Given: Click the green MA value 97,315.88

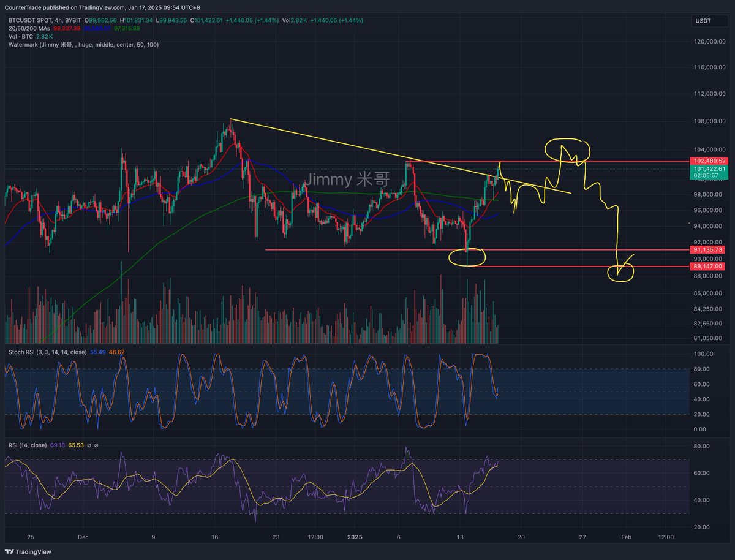Looking at the screenshot, I should [127, 29].
